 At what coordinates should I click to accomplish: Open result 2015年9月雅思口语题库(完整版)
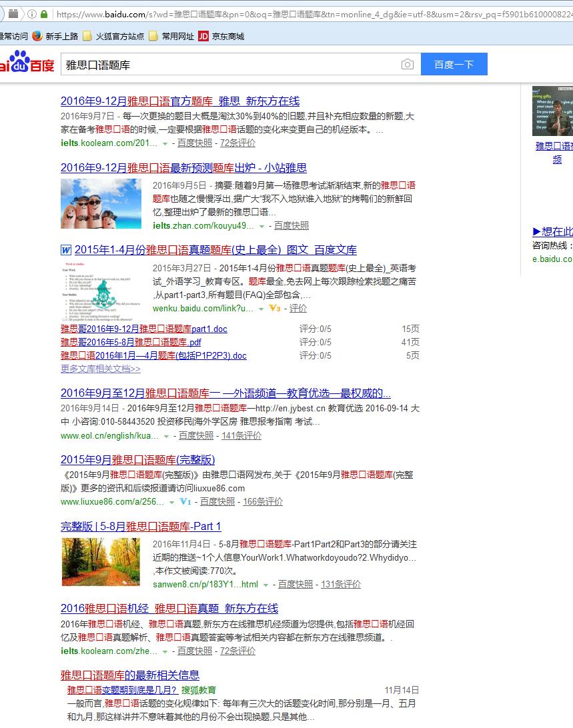137,460
